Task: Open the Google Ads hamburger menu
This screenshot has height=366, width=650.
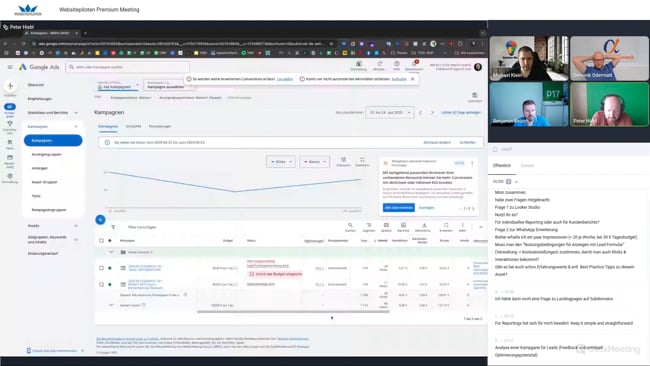Action: coord(10,67)
